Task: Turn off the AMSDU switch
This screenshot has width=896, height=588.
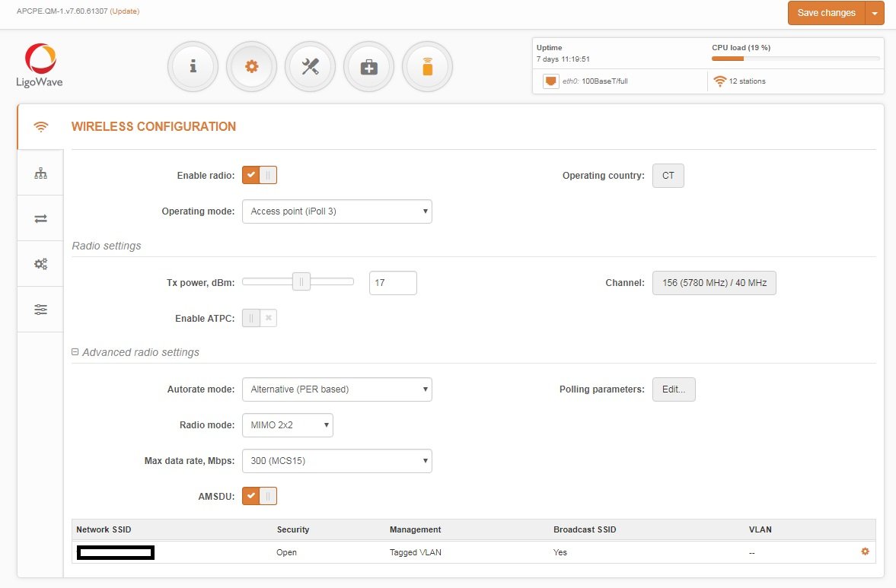Action: point(260,496)
